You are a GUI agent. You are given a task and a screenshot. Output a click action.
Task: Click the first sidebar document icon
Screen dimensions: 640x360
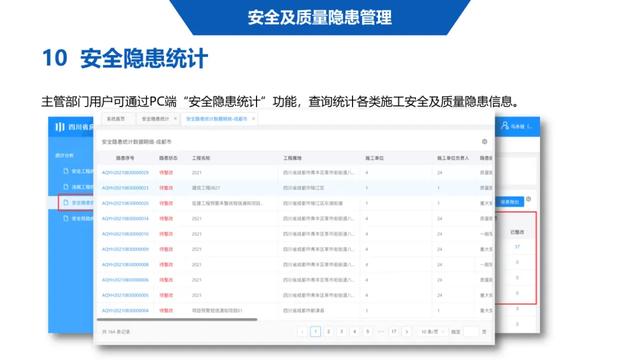(x=66, y=171)
